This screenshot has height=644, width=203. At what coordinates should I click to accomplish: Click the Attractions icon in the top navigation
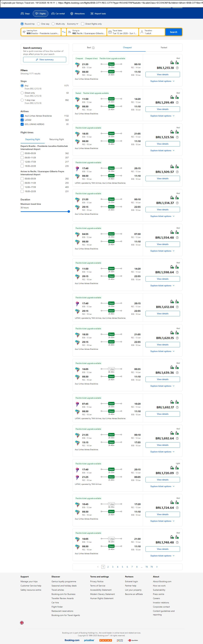pyautogui.click(x=72, y=14)
